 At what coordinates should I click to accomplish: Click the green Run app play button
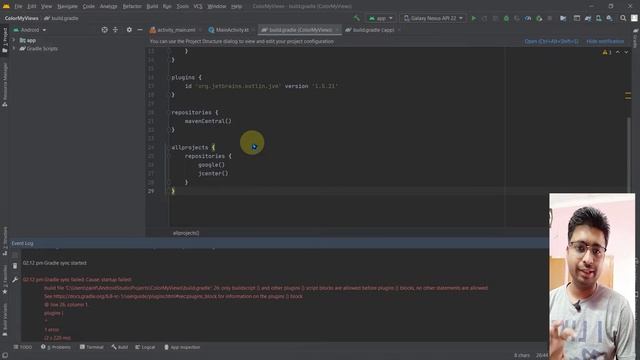[x=473, y=18]
